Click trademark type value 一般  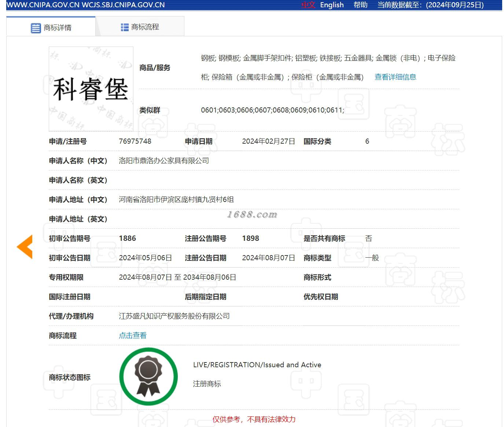tap(372, 258)
